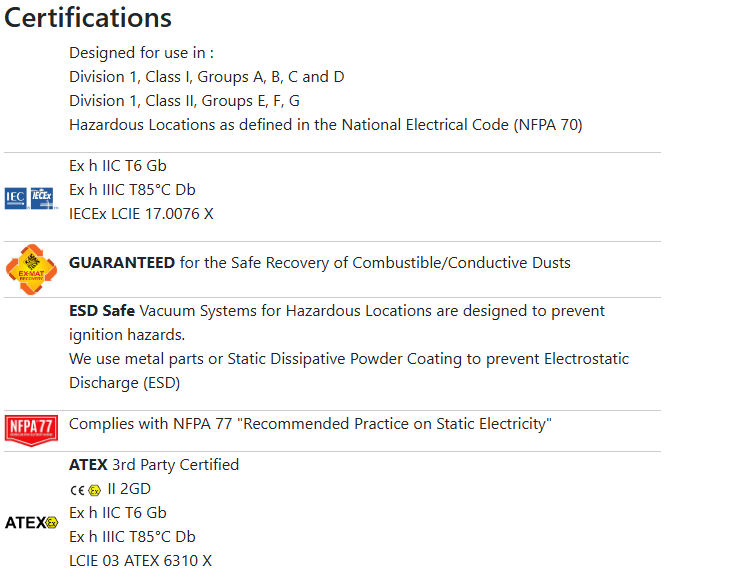Viewport: 738px width, 587px height.
Task: Click the yellow Ex hexagon beside CE mark
Action: tap(95, 491)
